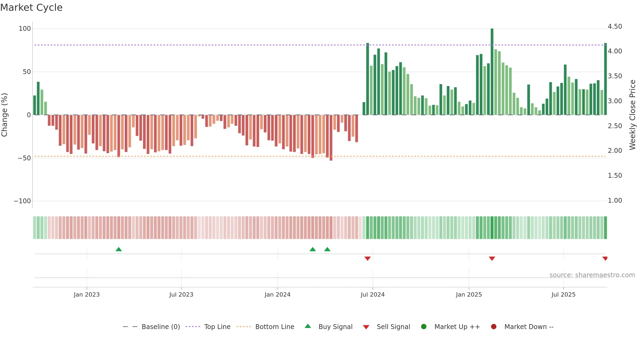Click the Jan 2024 axis label

[277, 294]
